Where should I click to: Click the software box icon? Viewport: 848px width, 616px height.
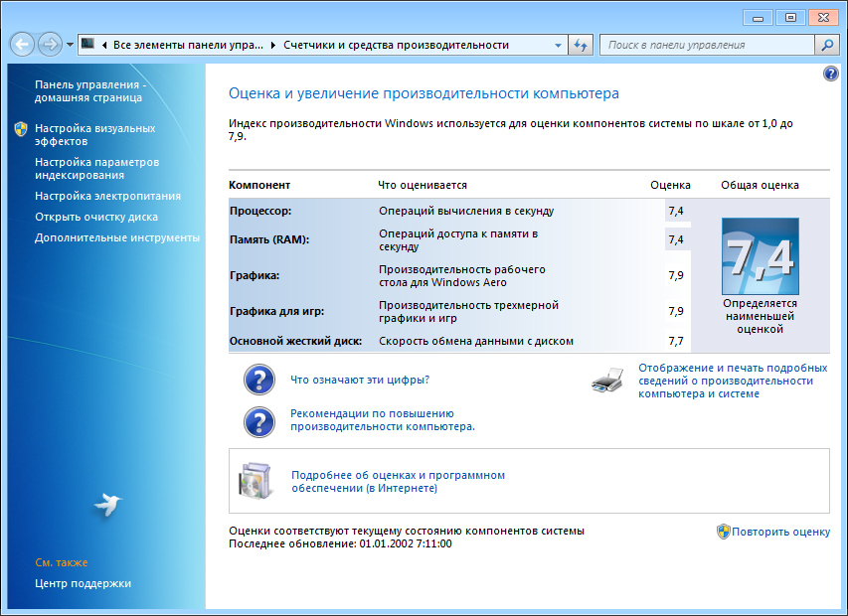(254, 481)
